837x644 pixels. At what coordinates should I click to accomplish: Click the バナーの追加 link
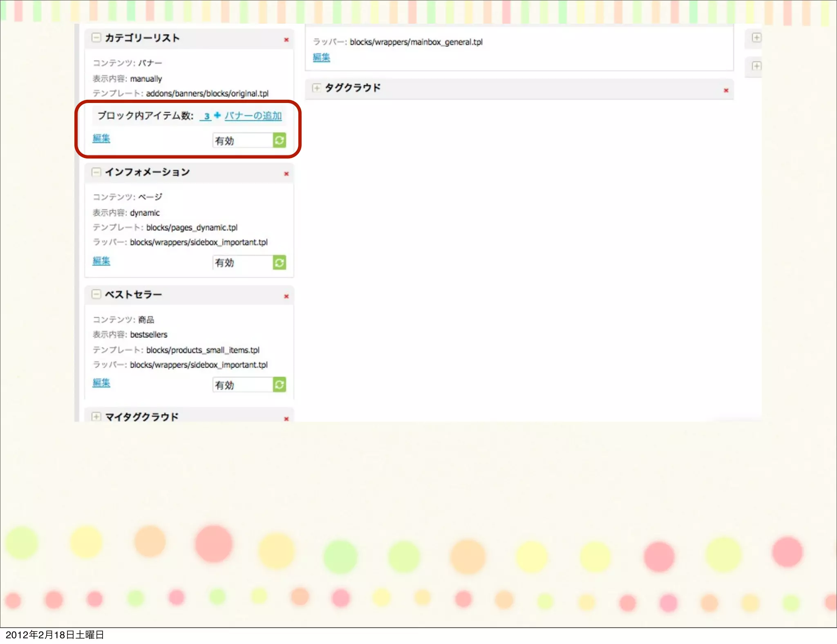[253, 116]
